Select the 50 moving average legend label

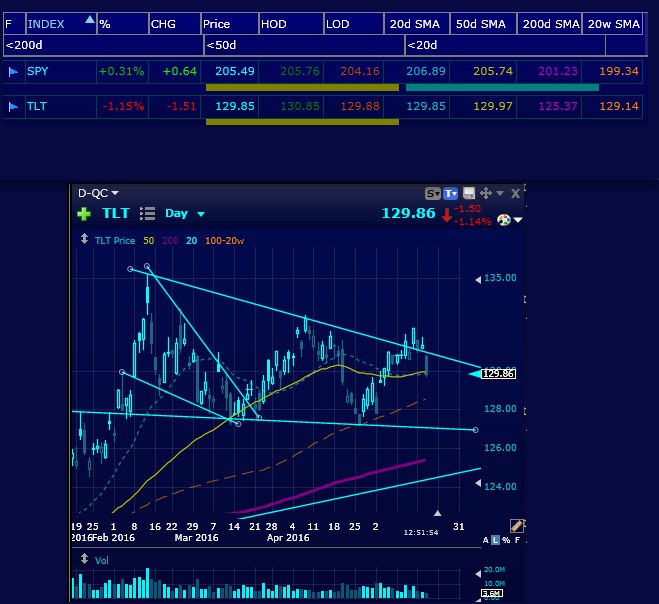pyautogui.click(x=148, y=240)
